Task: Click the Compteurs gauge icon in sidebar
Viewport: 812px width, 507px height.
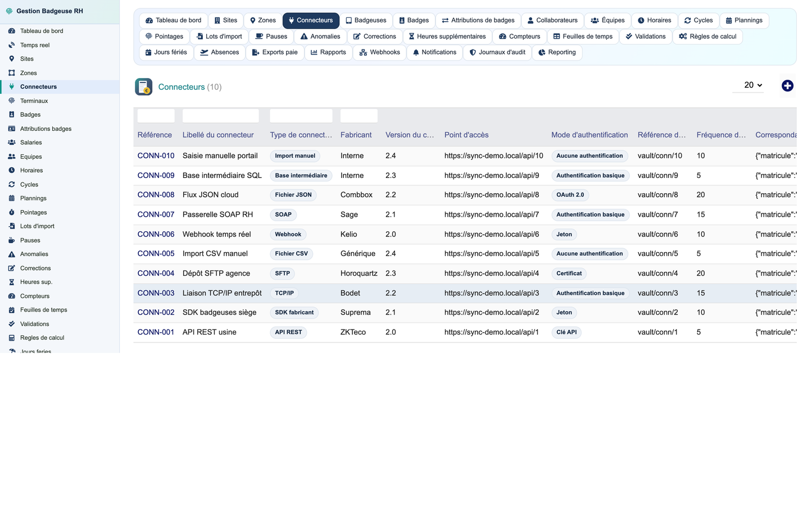Action: pos(11,296)
